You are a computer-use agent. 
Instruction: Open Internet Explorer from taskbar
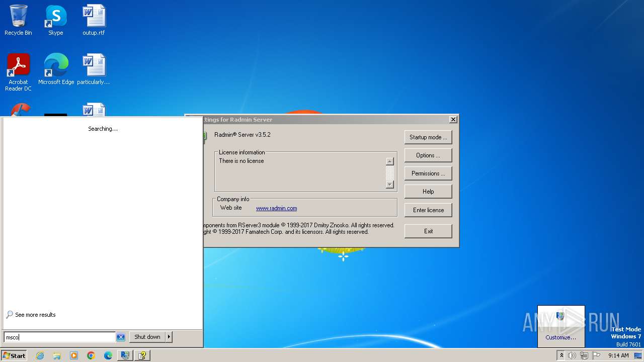[x=40, y=355]
